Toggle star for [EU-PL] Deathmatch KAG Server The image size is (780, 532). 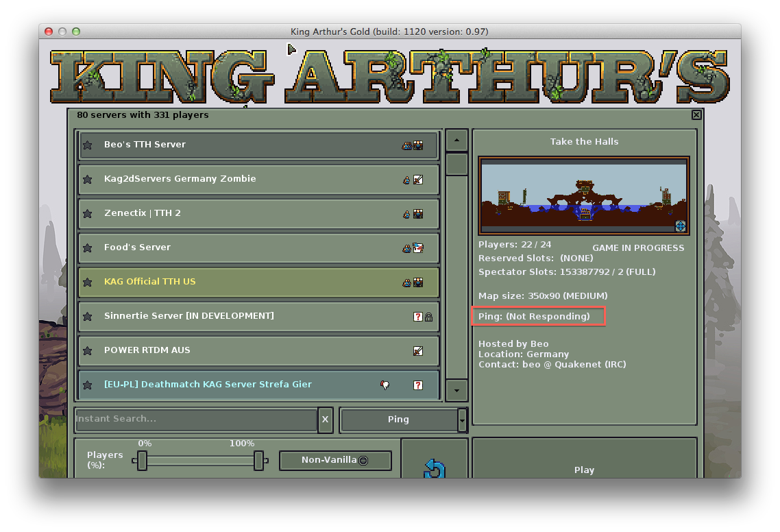pos(88,385)
